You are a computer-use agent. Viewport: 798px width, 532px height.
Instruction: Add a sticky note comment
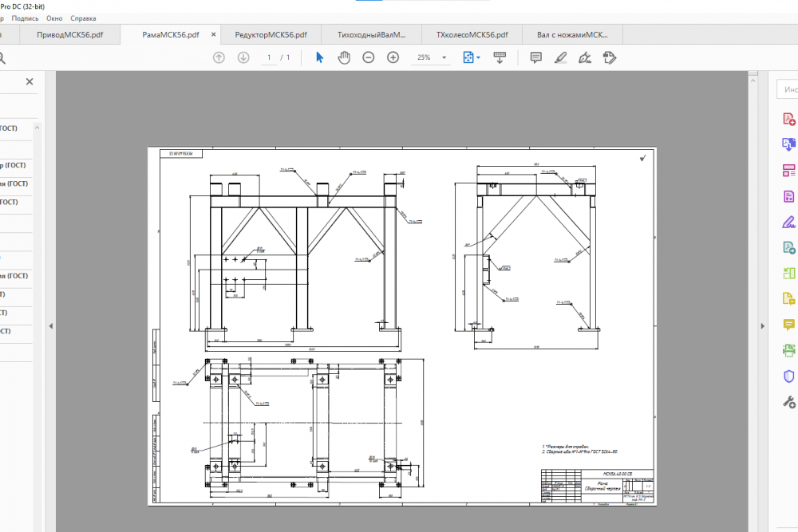pyautogui.click(x=536, y=57)
